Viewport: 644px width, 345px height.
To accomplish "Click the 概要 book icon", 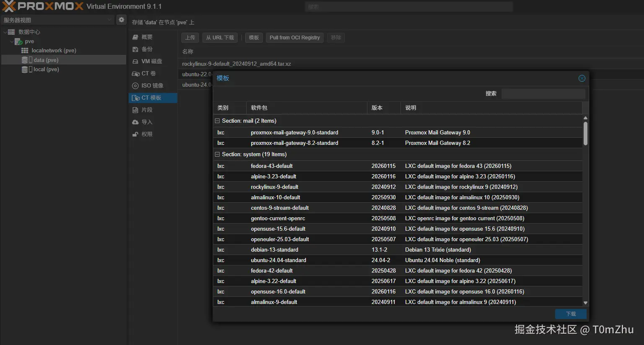I will coord(135,37).
